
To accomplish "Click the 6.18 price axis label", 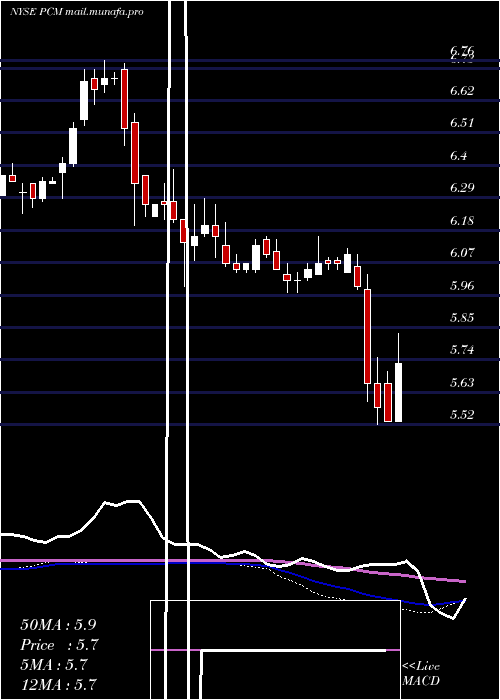I will click(x=462, y=221).
